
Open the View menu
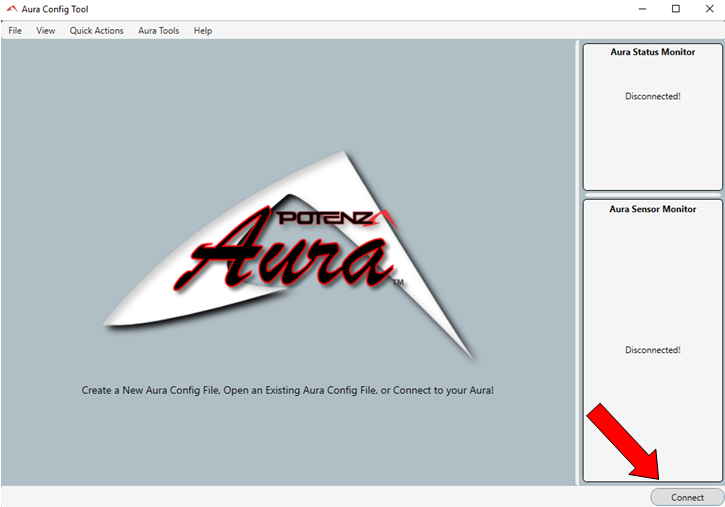point(46,31)
